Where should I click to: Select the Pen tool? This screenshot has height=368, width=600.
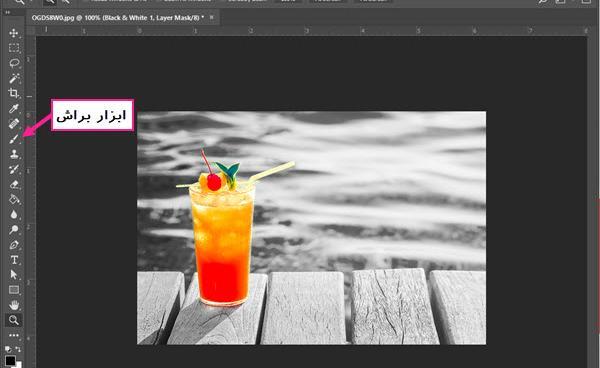coord(14,245)
